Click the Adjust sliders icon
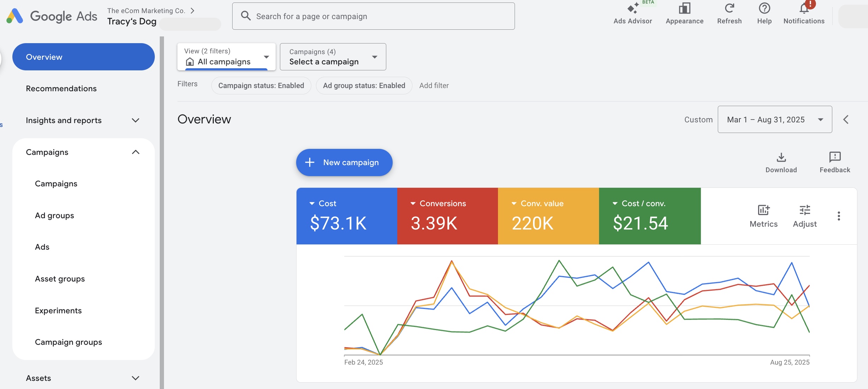Image resolution: width=868 pixels, height=389 pixels. [805, 211]
